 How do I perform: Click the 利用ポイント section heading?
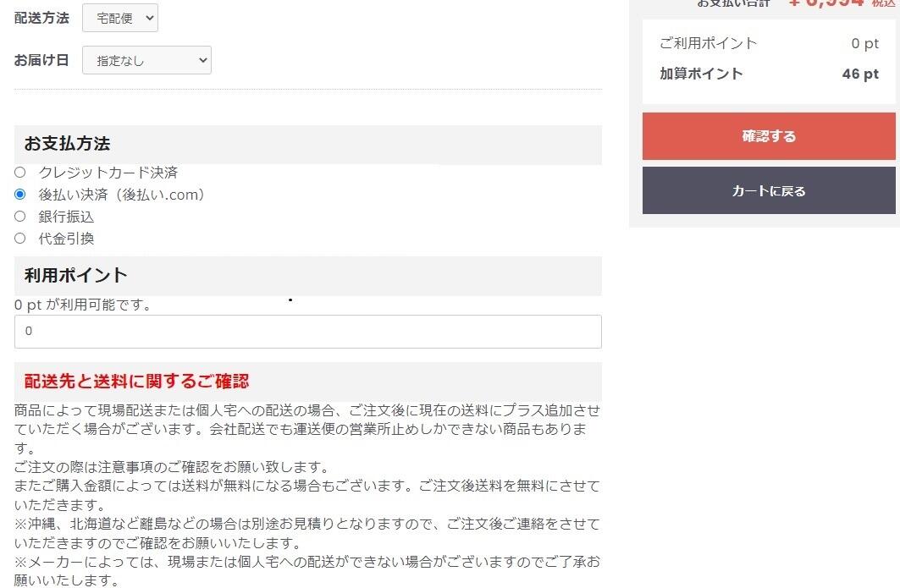[x=75, y=275]
